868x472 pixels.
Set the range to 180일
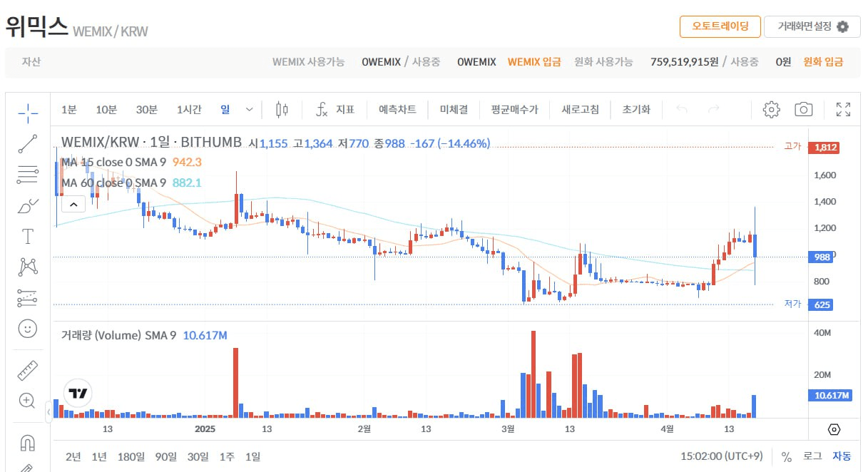[131, 456]
